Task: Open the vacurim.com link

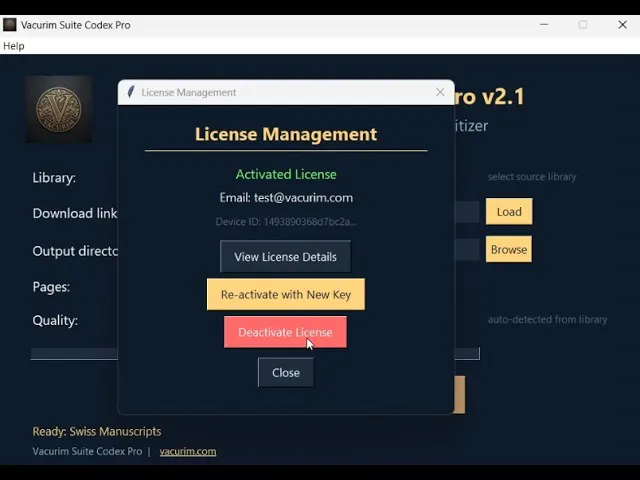Action: tap(188, 451)
